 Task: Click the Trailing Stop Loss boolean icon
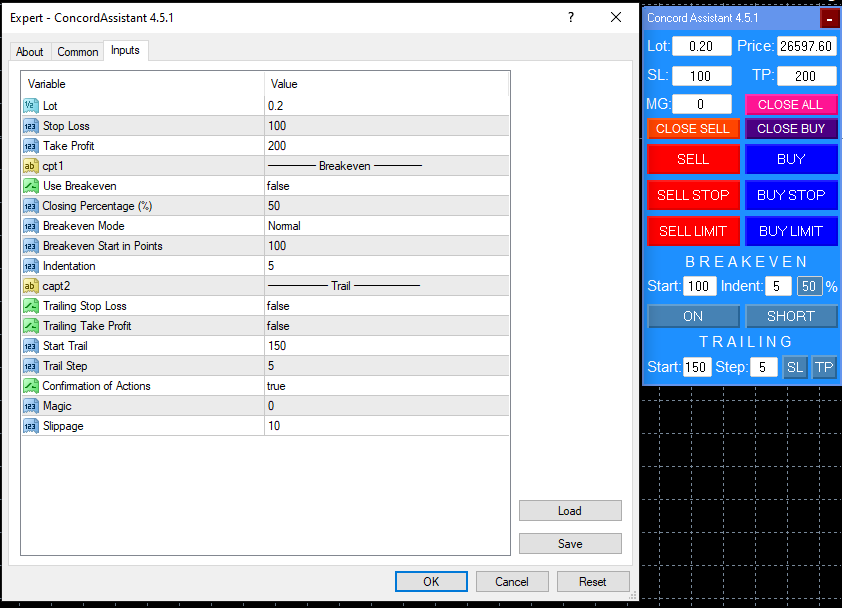tap(31, 306)
